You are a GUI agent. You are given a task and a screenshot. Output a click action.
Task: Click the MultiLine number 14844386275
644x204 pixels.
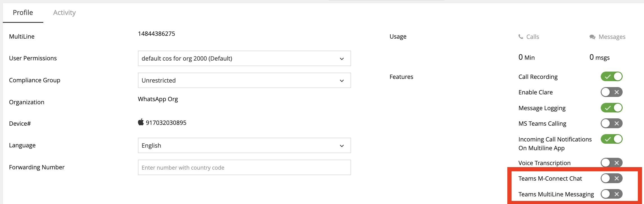click(156, 34)
